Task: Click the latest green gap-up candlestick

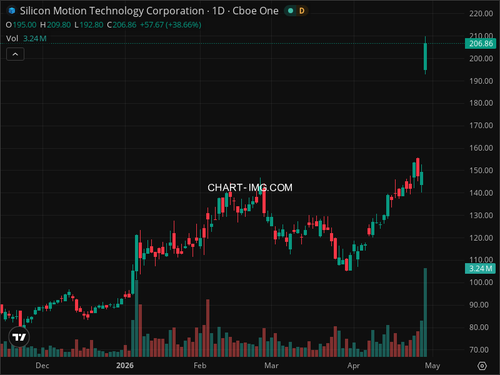Action: [425, 56]
